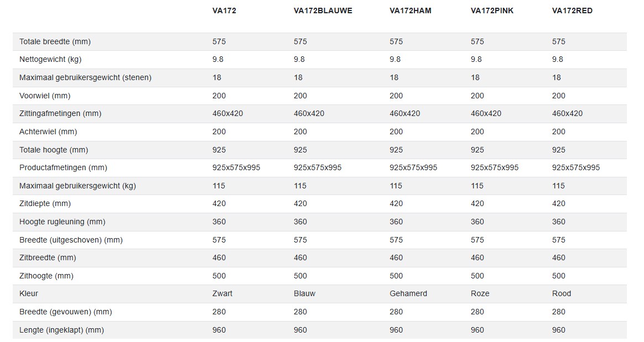This screenshot has height=342, width=644.
Task: Select the Roze color value
Action: (x=480, y=293)
